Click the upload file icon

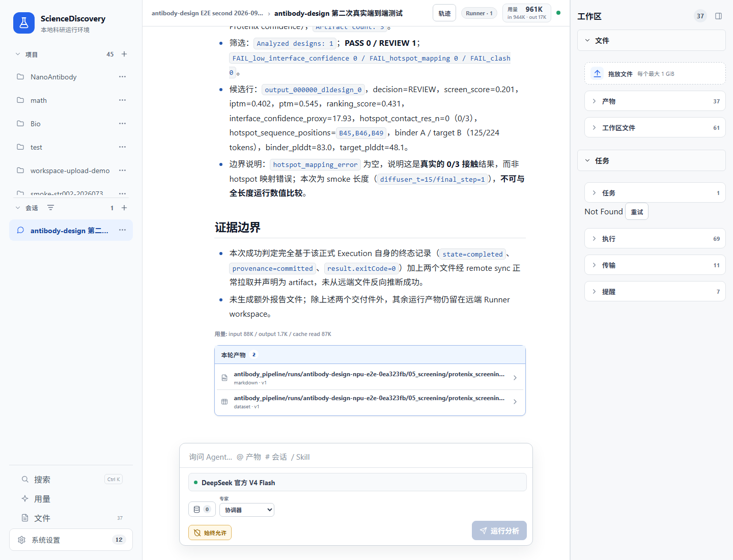click(x=598, y=73)
